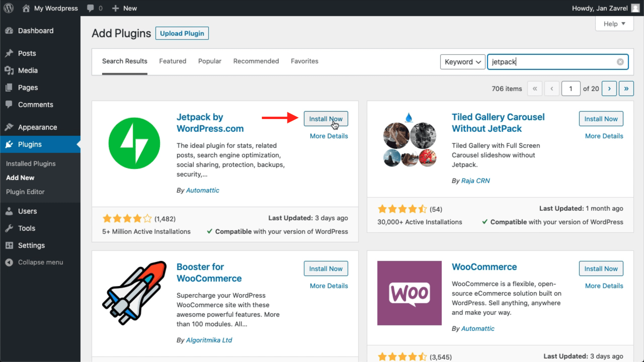644x362 pixels.
Task: Open the Favorites tab
Action: [305, 61]
